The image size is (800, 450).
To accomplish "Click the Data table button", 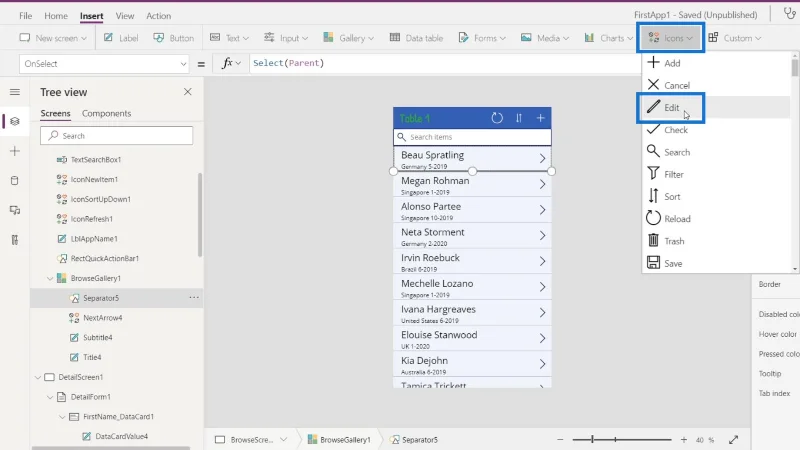I will [416, 38].
